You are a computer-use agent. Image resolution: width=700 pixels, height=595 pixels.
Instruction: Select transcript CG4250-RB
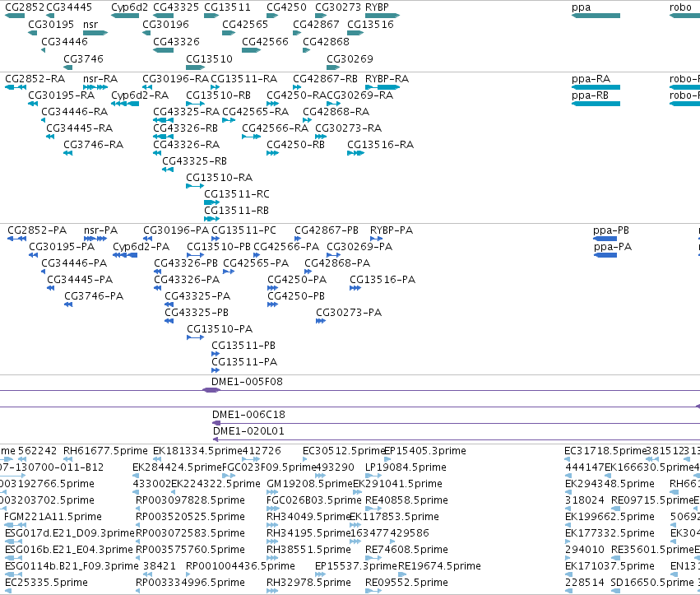(x=295, y=145)
